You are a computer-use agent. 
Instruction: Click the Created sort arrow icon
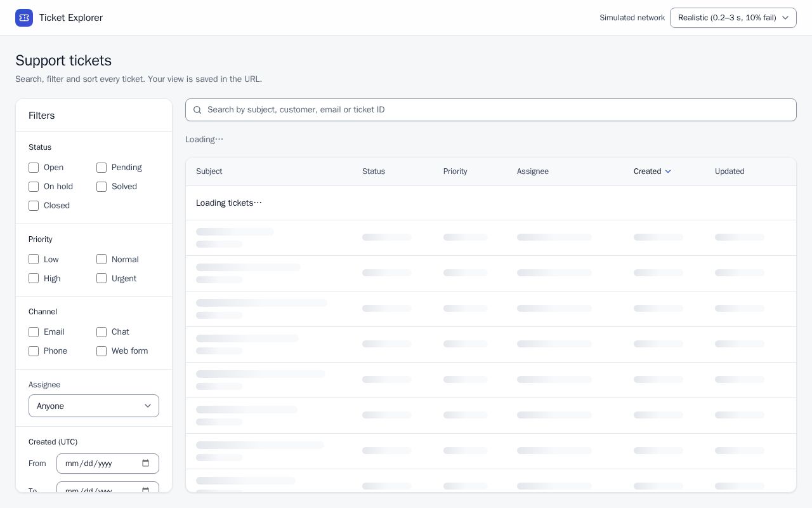[x=668, y=171]
